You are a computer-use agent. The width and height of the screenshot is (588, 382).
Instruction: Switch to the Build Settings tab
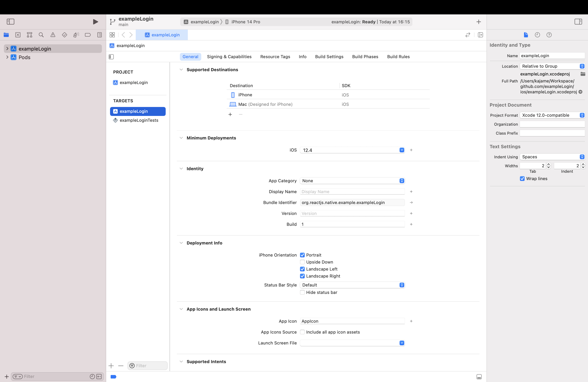point(329,56)
